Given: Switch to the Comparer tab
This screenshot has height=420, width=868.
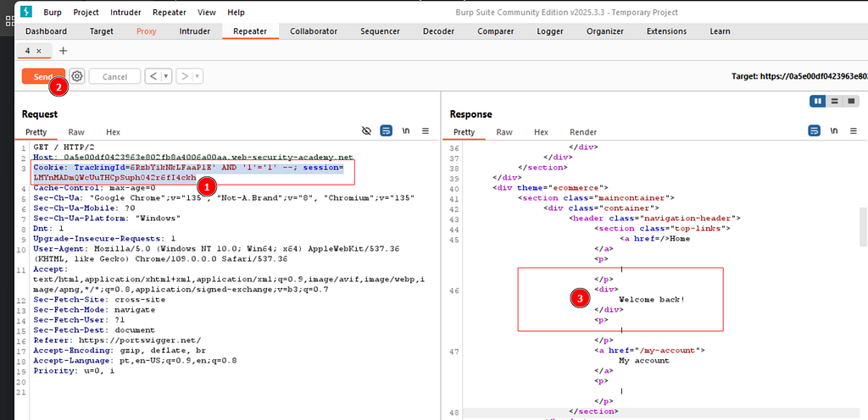Looking at the screenshot, I should [x=495, y=31].
